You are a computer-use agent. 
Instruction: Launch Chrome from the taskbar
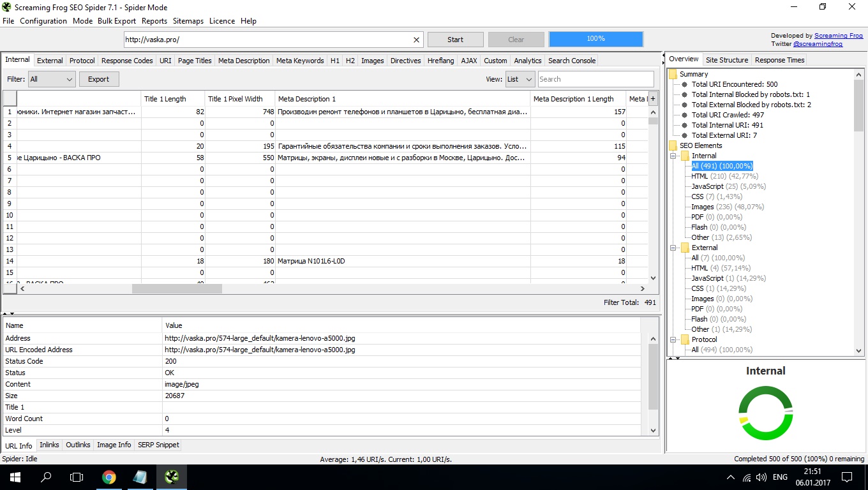tap(109, 477)
